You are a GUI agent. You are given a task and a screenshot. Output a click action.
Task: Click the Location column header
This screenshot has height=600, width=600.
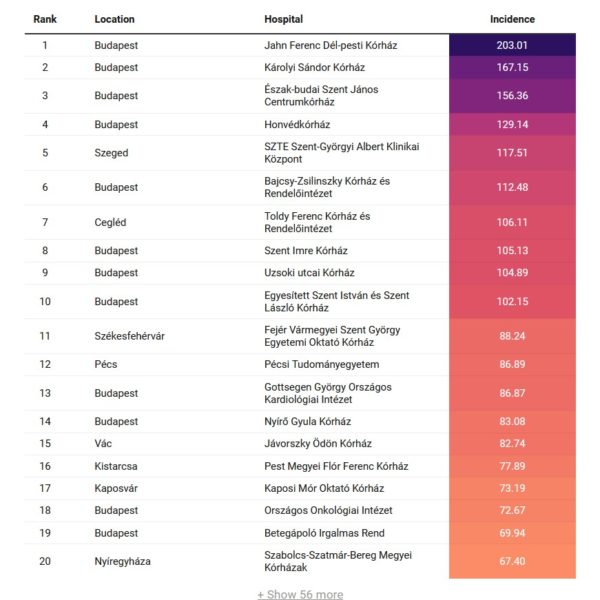[x=114, y=19]
